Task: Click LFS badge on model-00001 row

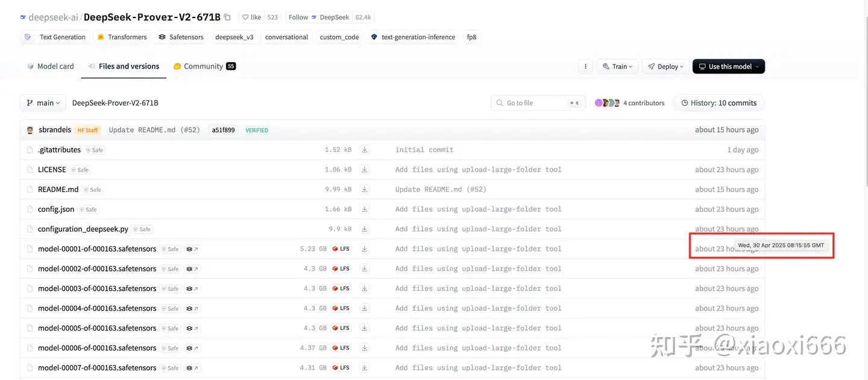Action: pos(341,249)
